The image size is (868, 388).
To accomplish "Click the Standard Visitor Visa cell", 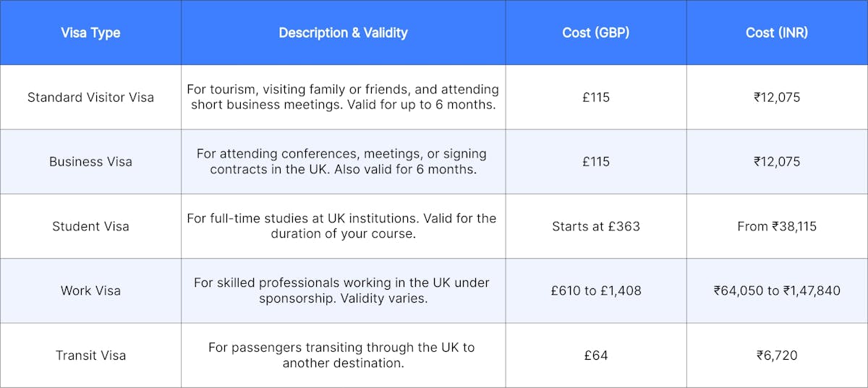I will tap(90, 97).
